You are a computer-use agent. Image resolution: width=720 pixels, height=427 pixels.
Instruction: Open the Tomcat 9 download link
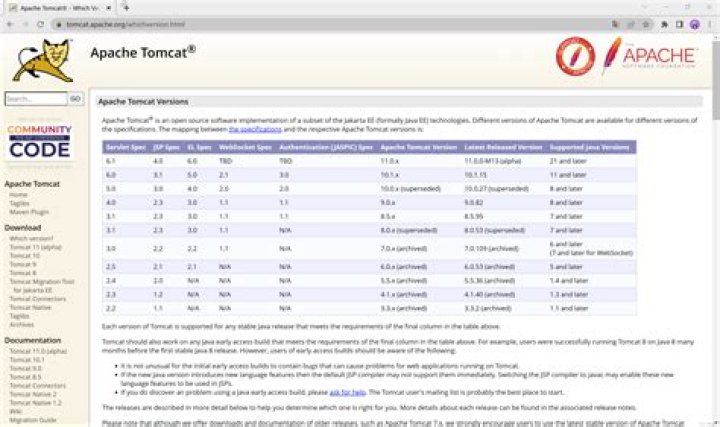pyautogui.click(x=23, y=264)
